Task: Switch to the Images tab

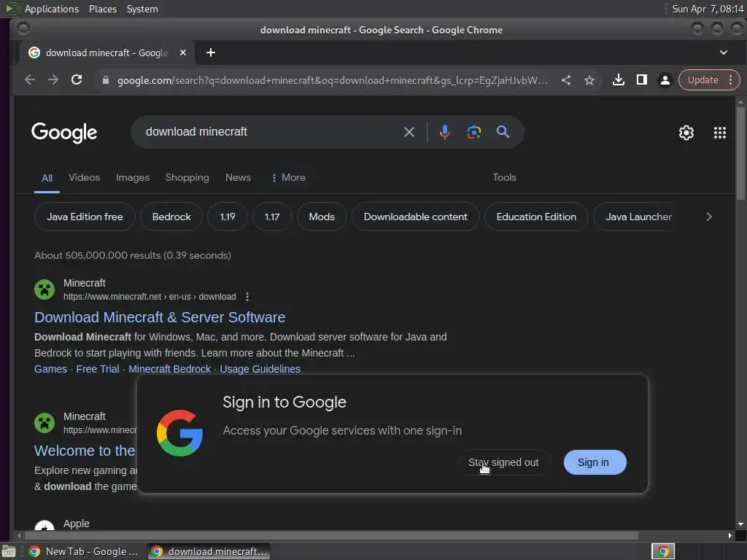Action: [x=133, y=177]
